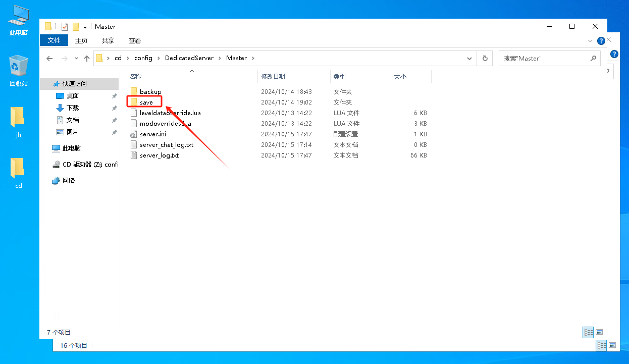629x364 pixels.
Task: Sort by the 名称 column header
Action: click(x=135, y=77)
